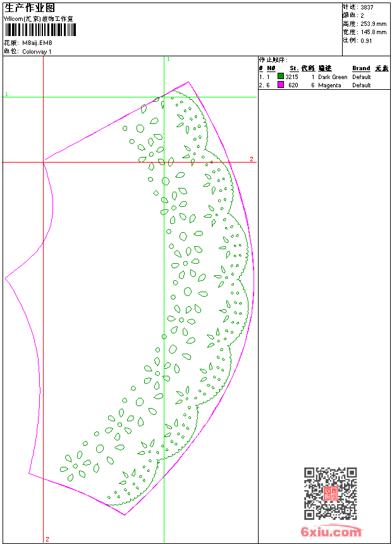The height and width of the screenshot is (544, 392).
Task: Click the red seal in the QR code center
Action: [x=331, y=493]
